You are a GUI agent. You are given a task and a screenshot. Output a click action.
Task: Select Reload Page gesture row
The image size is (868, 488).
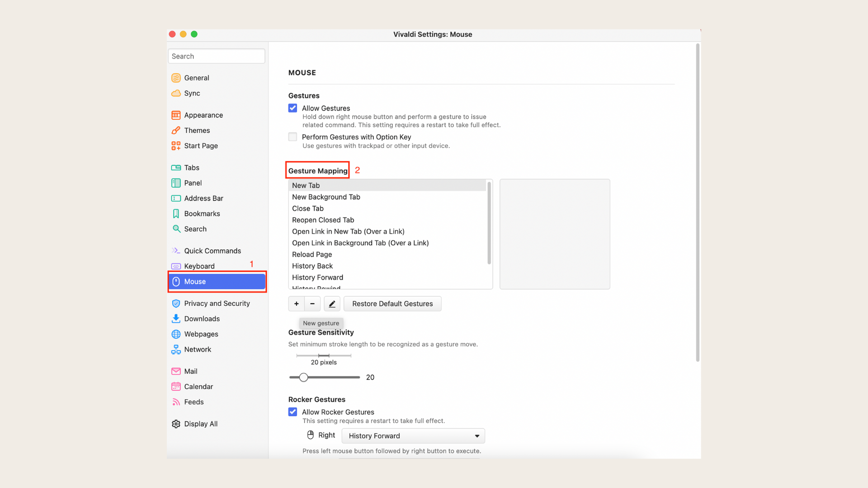pos(387,254)
